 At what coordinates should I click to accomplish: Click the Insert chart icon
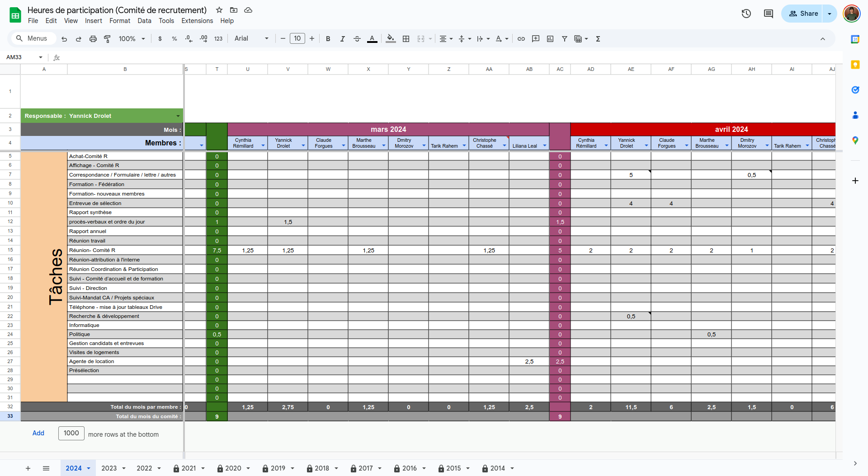tap(550, 39)
